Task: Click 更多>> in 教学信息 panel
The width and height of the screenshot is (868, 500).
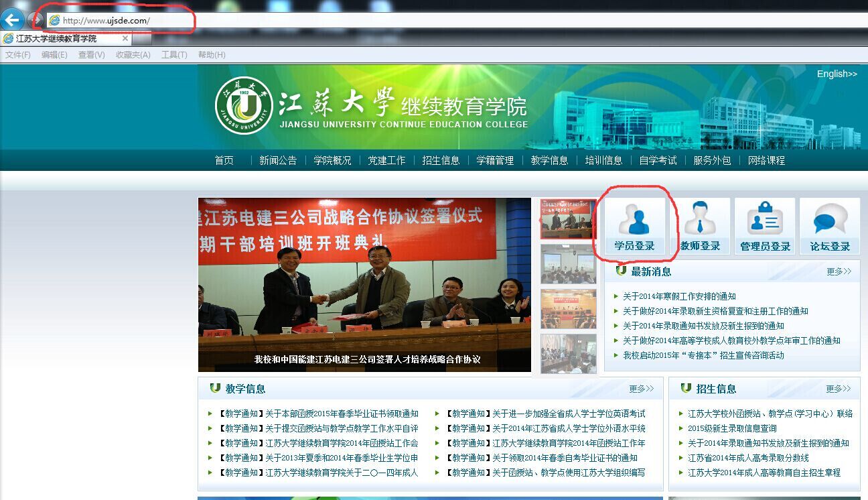Action: (641, 389)
